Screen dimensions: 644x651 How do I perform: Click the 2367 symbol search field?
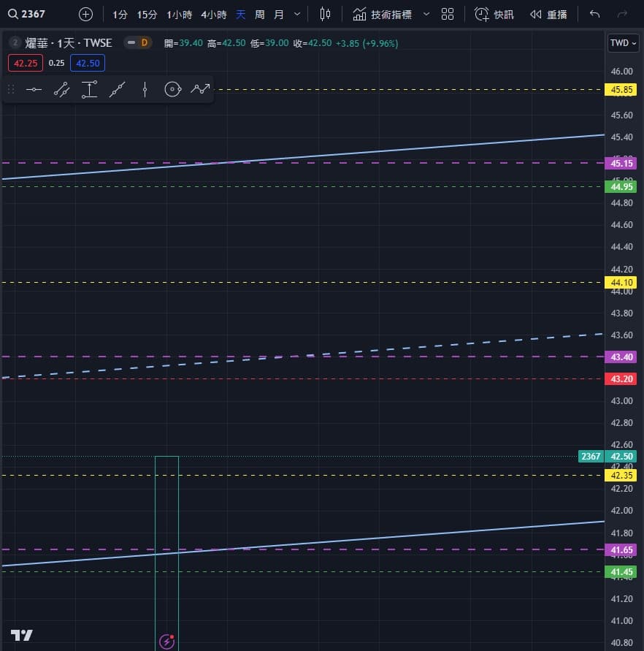click(35, 14)
